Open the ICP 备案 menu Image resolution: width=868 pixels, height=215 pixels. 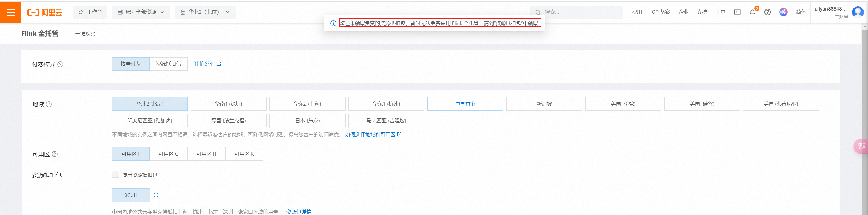[660, 12]
